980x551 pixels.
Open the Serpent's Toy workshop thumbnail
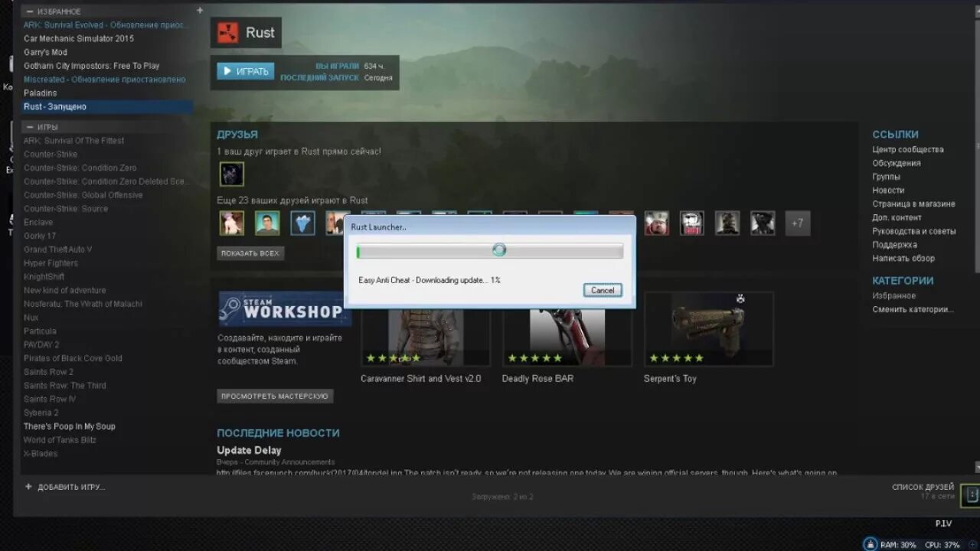point(709,329)
